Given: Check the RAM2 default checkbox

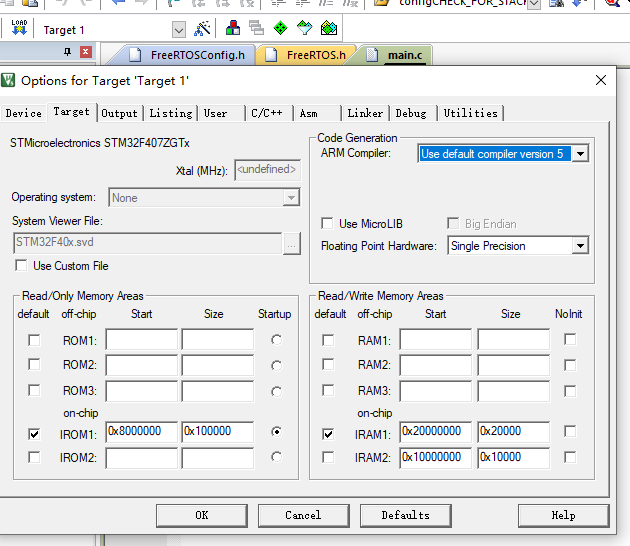Looking at the screenshot, I should 328,364.
